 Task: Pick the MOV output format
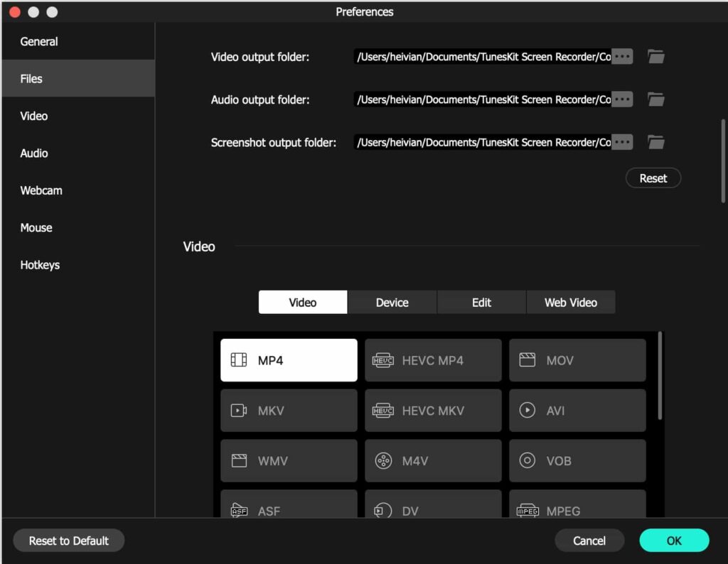(577, 360)
